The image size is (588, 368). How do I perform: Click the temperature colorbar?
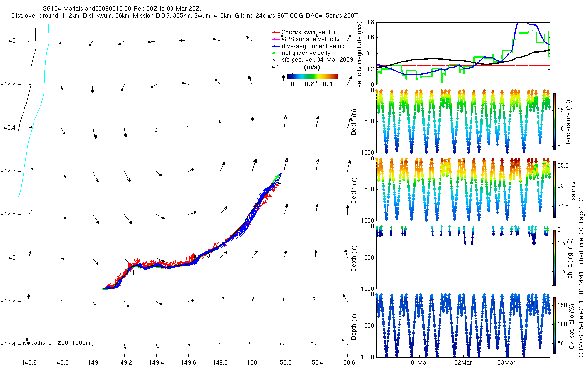tap(555, 121)
